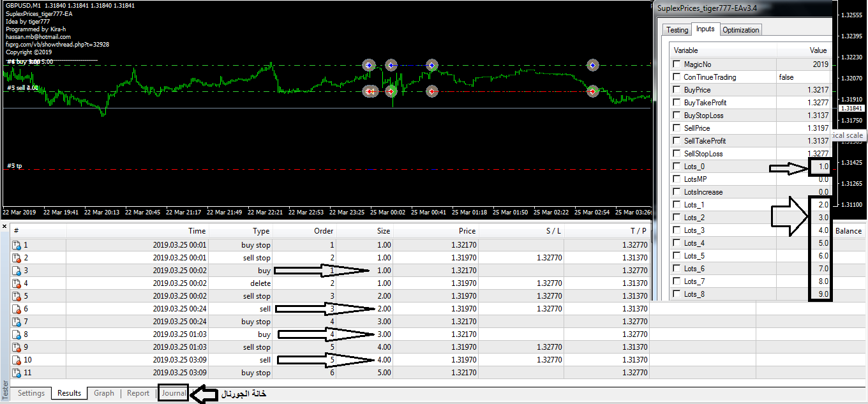The height and width of the screenshot is (404, 868).
Task: Tick the Lots_0 checkbox
Action: tap(677, 167)
